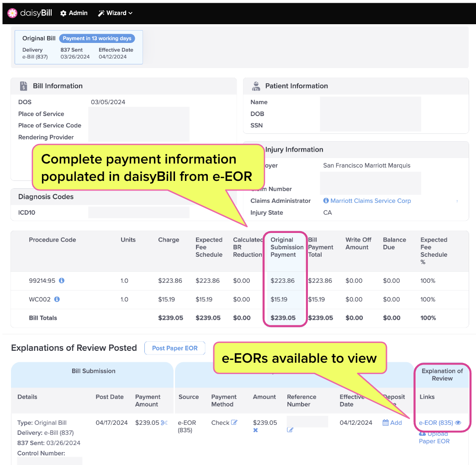Open Admin gear menu
This screenshot has width=476, height=465.
[74, 13]
